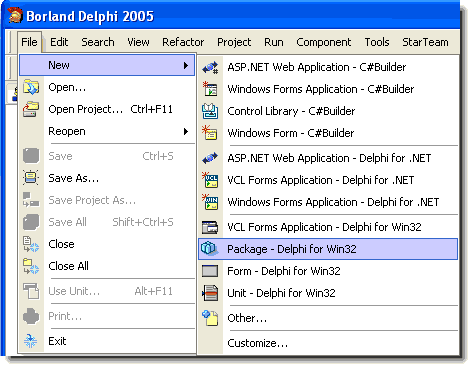Screen dimensions: 471x367
Task: Click the Close All icon
Action: 31,266
